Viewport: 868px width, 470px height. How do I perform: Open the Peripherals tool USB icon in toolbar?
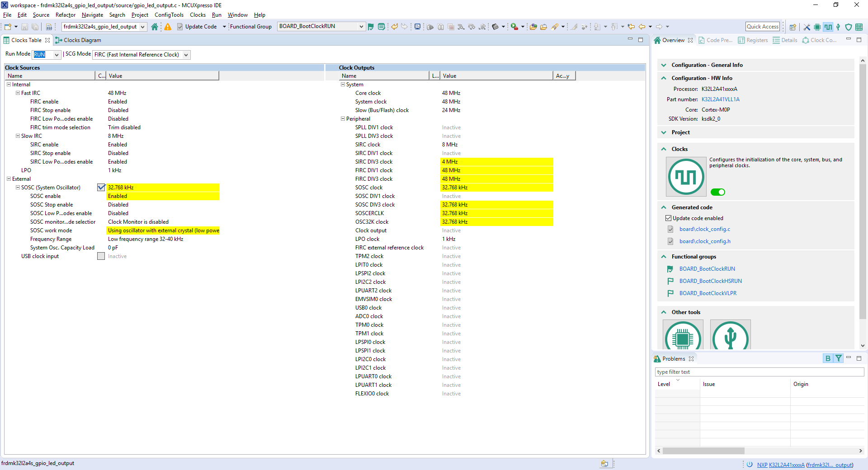838,27
